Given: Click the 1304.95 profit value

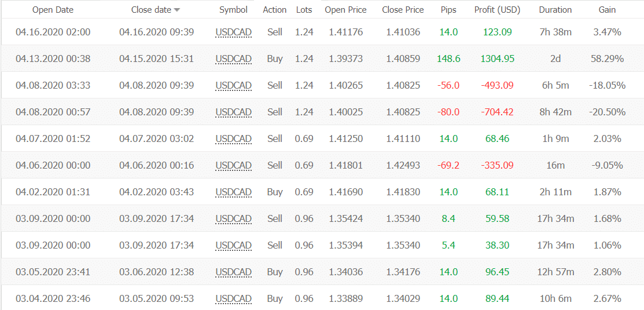Looking at the screenshot, I should (x=498, y=59).
